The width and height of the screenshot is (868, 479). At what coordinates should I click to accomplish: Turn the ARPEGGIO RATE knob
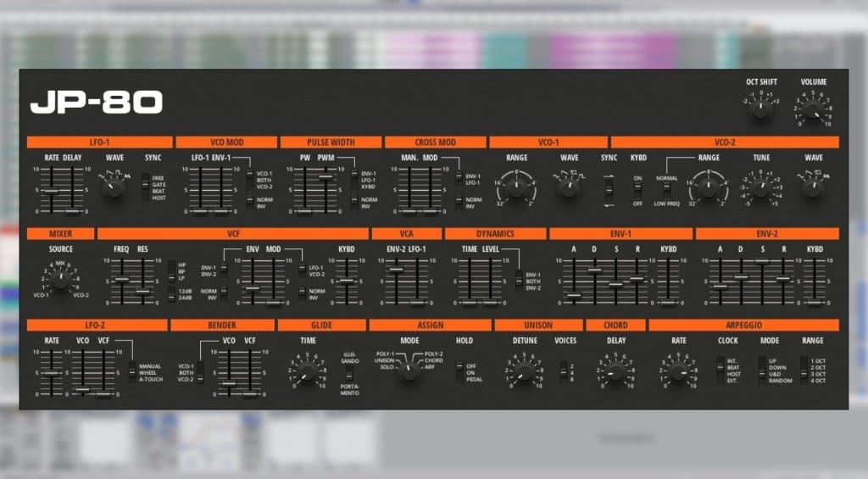click(679, 373)
